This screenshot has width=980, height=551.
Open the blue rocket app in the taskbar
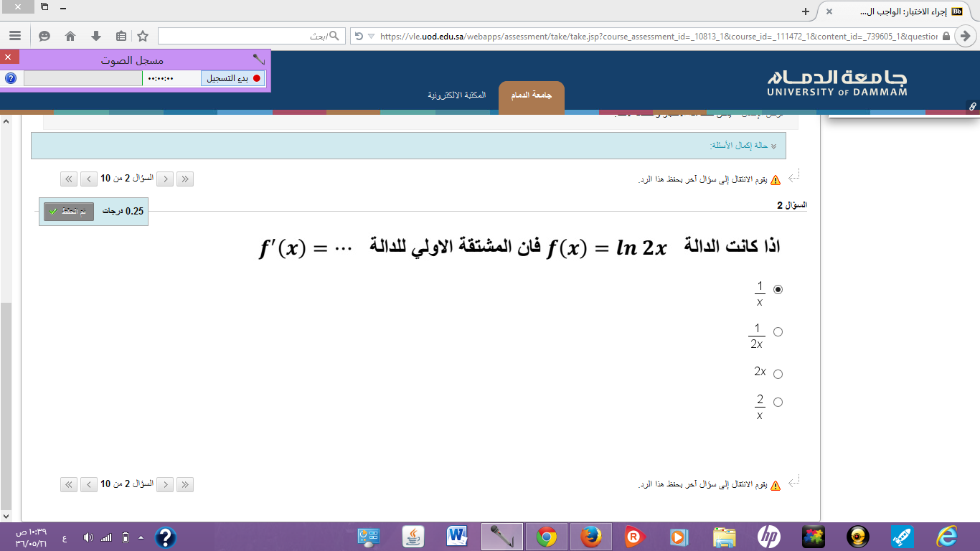pos(902,537)
